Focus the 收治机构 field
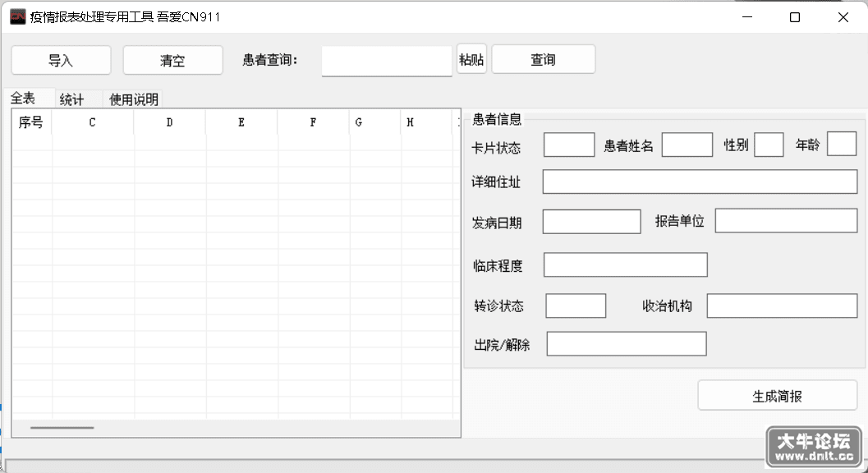The width and height of the screenshot is (868, 473). click(783, 305)
